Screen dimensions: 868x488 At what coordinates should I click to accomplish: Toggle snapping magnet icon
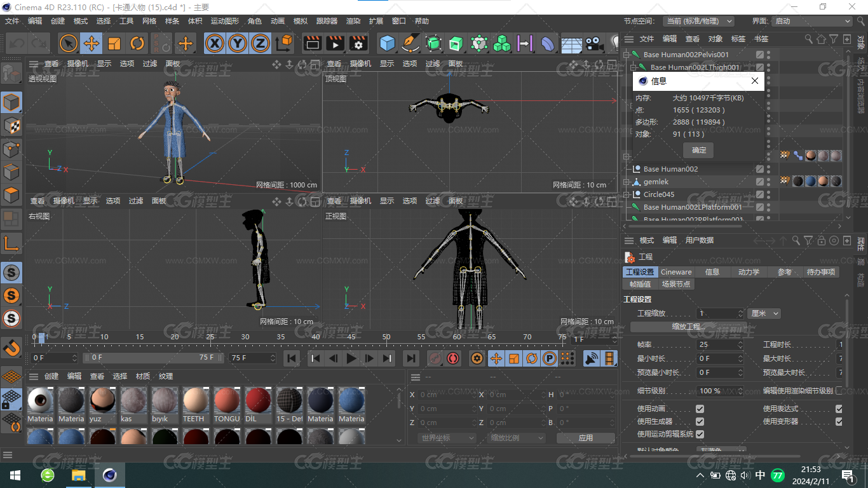pos(11,348)
